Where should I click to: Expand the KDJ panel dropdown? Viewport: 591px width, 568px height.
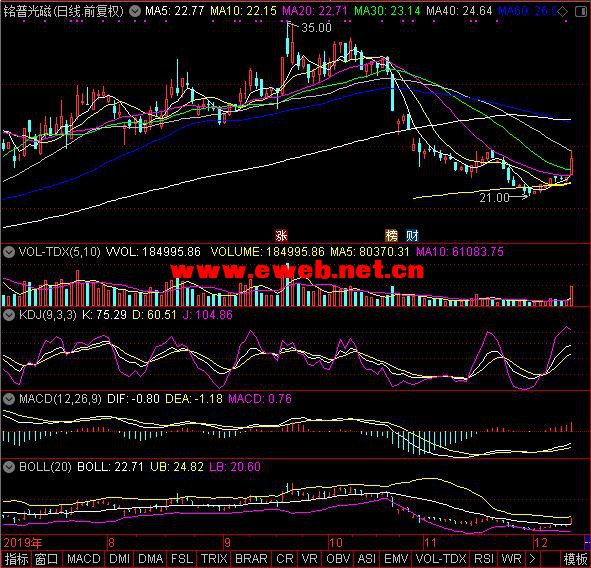[9, 315]
